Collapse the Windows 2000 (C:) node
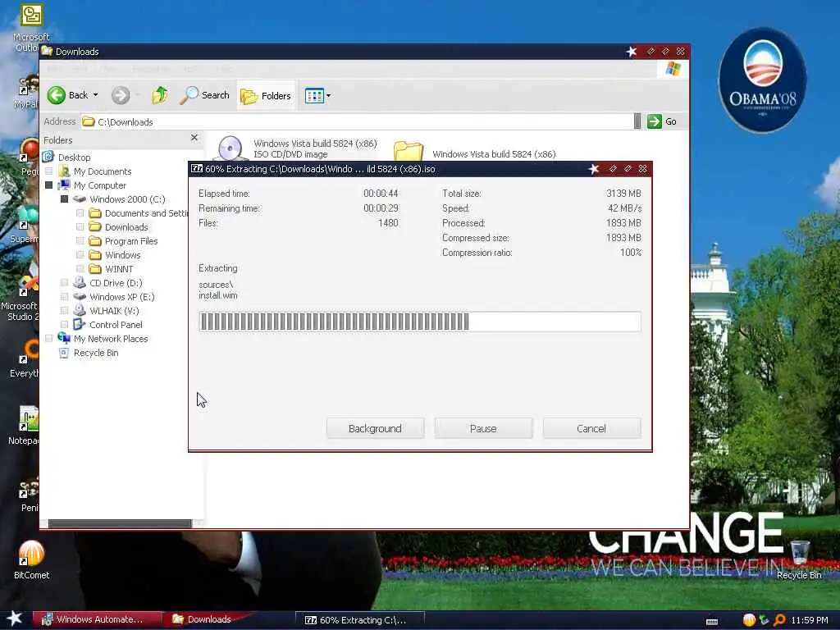 pyautogui.click(x=64, y=199)
